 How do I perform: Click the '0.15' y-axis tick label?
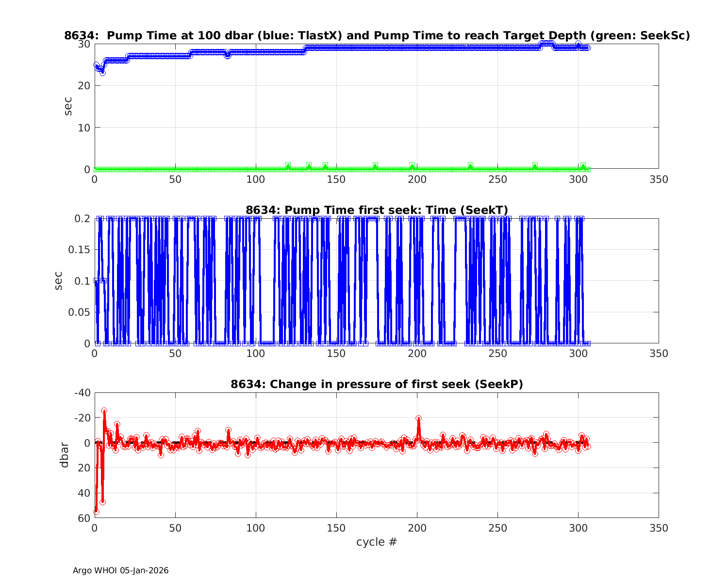81,250
